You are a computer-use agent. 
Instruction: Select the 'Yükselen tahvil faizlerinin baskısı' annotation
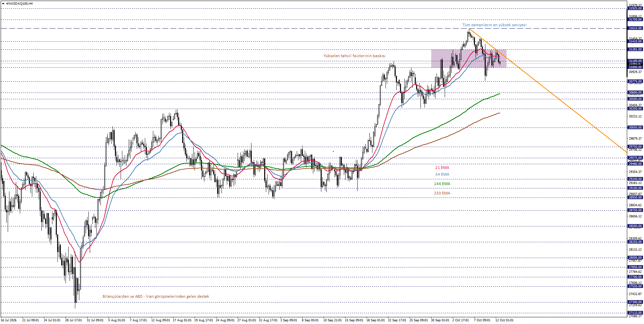[354, 56]
